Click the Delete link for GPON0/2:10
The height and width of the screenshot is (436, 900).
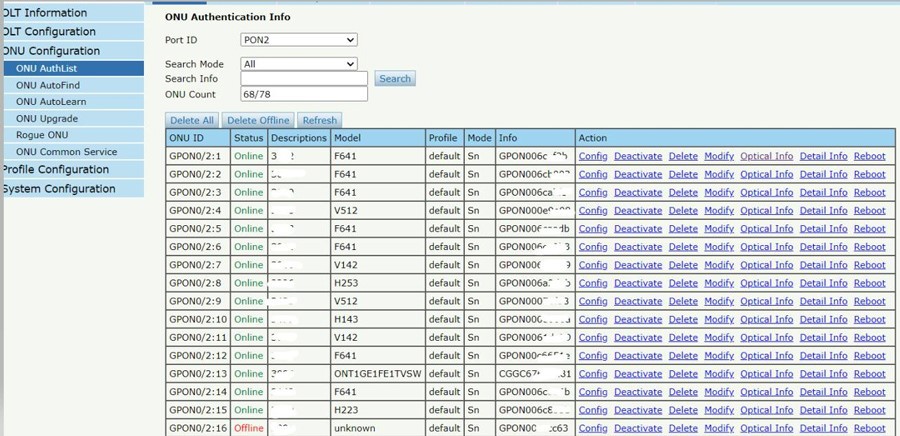coord(683,320)
